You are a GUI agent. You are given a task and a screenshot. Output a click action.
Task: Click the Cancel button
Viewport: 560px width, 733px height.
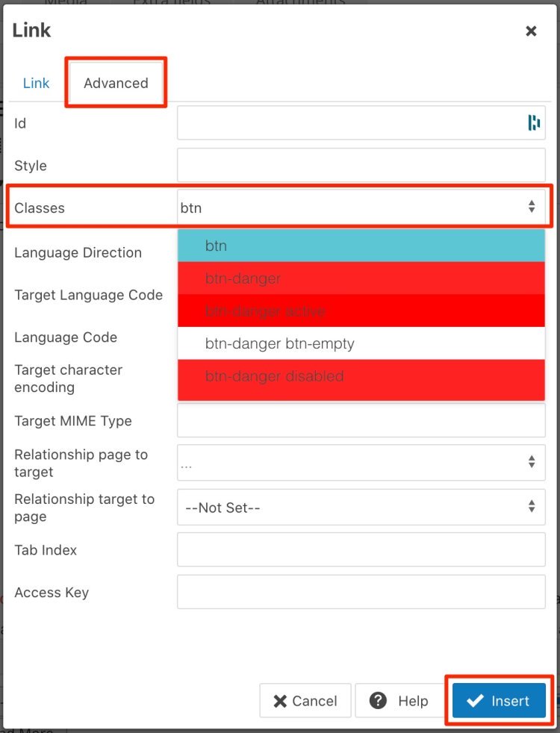tap(305, 701)
